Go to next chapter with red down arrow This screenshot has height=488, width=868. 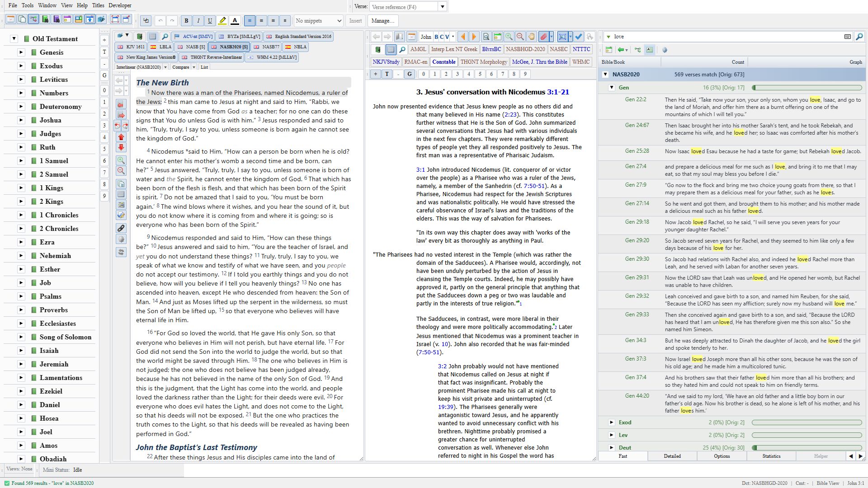click(121, 148)
